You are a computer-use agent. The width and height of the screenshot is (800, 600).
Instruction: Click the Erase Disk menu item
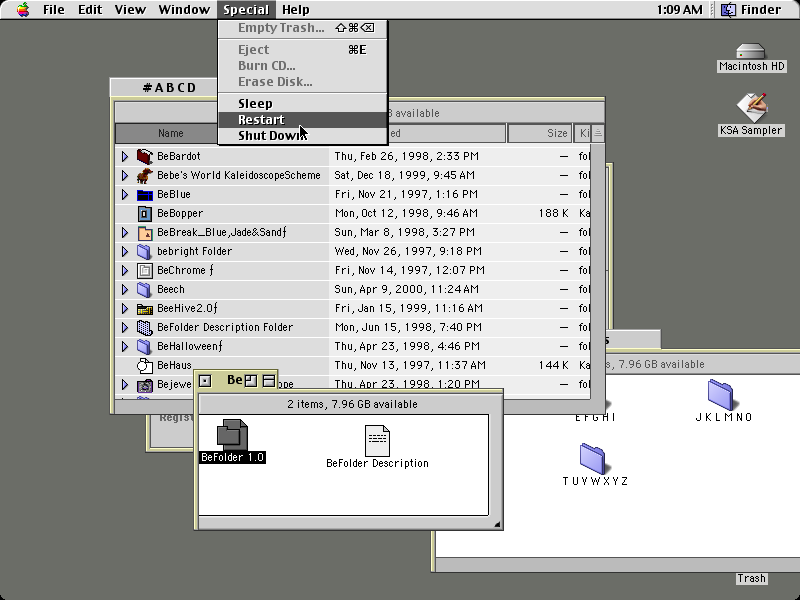pyautogui.click(x=303, y=82)
